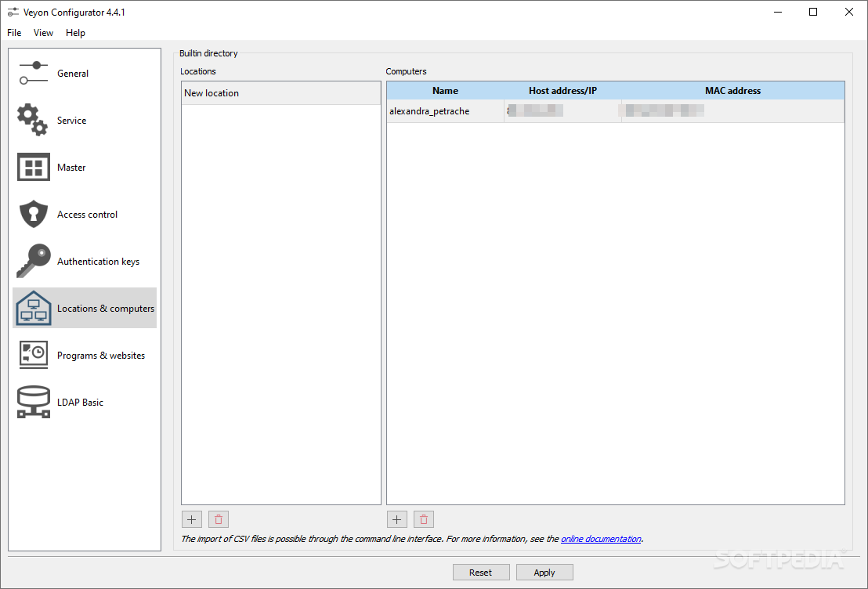Select the blurred MAC address cell for alexandra_petrache
Viewport: 868px width, 589px height.
[733, 111]
